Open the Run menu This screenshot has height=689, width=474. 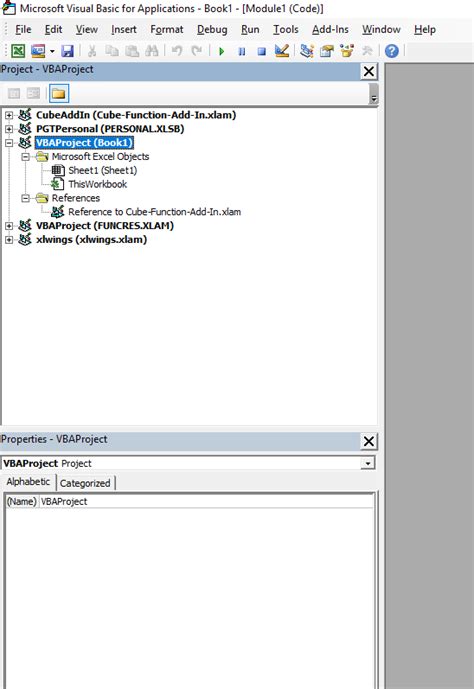pyautogui.click(x=250, y=29)
